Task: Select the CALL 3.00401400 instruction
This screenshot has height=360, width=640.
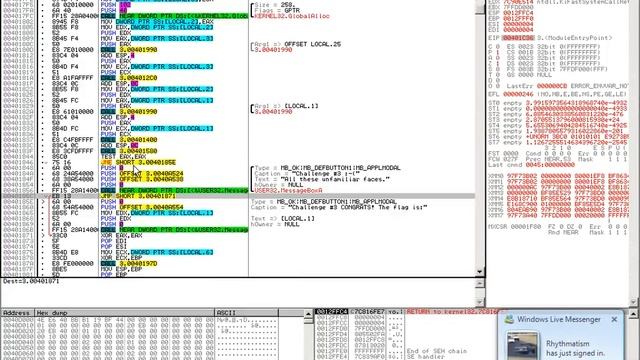Action: point(129,140)
